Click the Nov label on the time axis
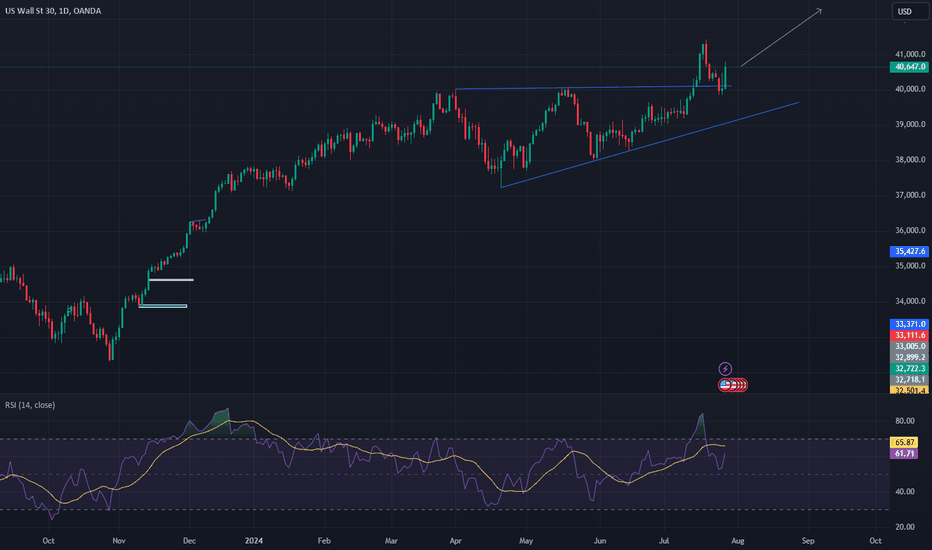The height and width of the screenshot is (550, 932). point(119,540)
